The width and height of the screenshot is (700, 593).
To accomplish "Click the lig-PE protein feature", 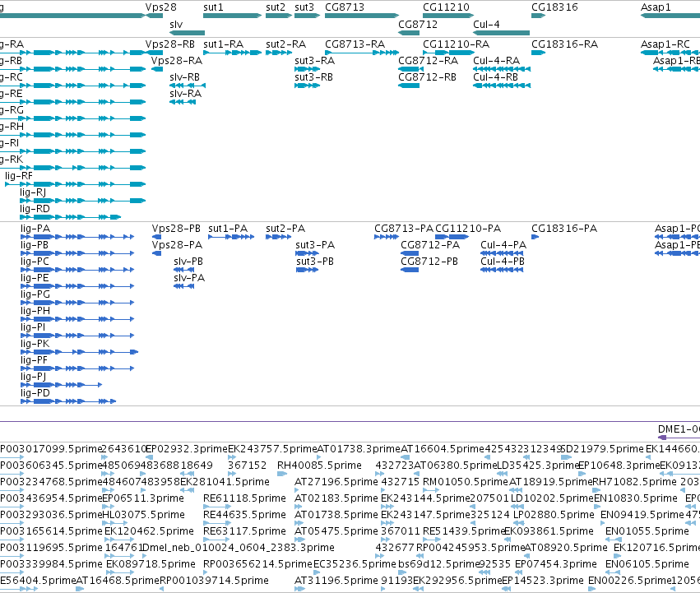I will [x=77, y=287].
